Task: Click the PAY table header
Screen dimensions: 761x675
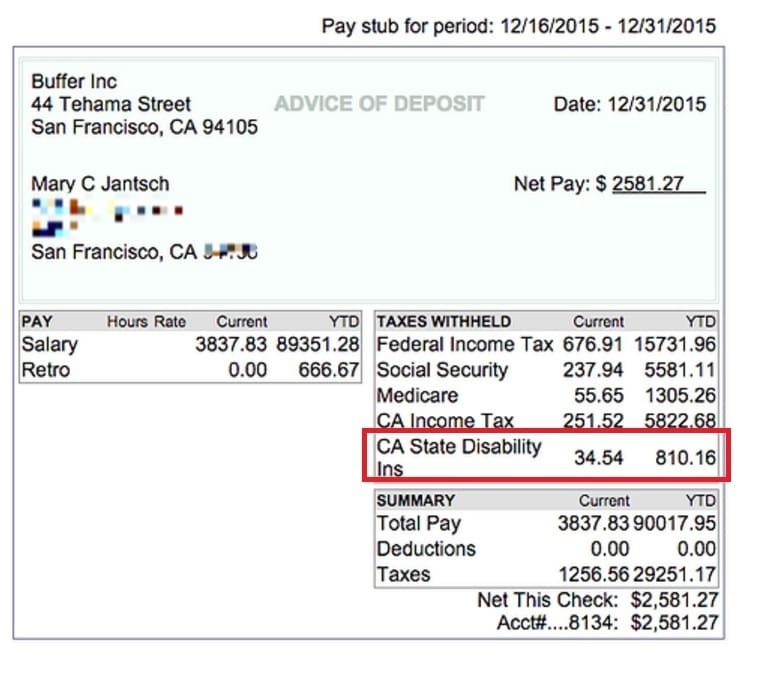Action: pos(37,321)
